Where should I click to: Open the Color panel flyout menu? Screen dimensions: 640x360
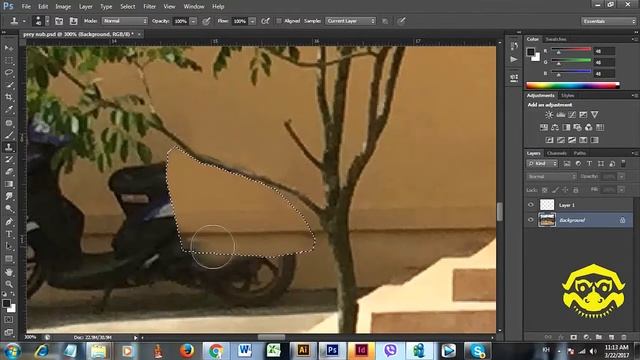pos(635,39)
